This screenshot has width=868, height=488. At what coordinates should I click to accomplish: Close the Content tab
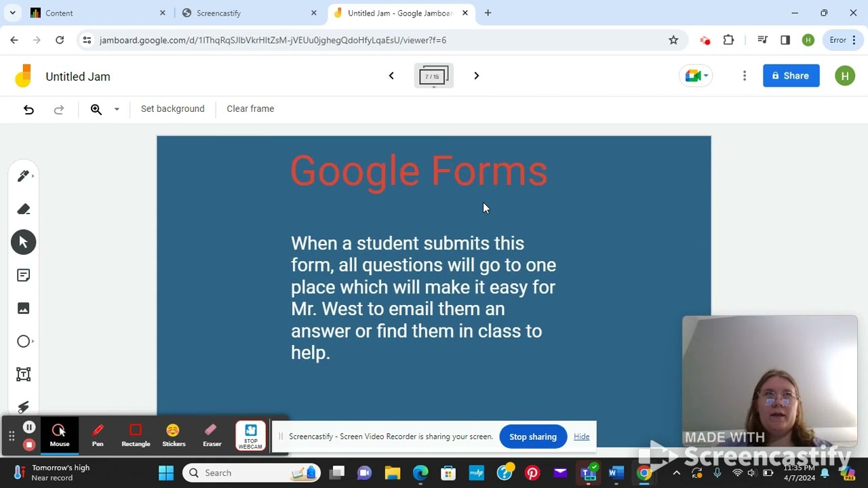click(x=163, y=13)
